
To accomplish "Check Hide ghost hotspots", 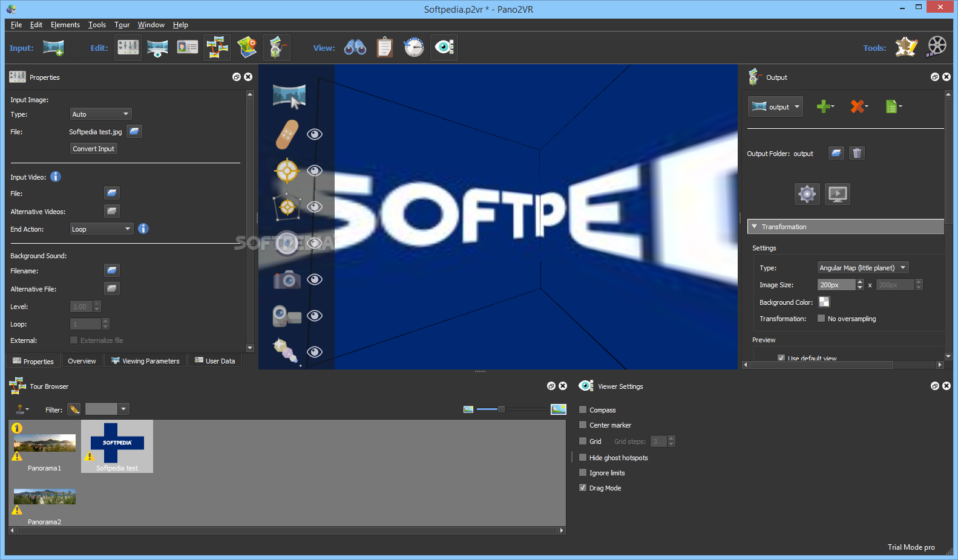I will [583, 457].
